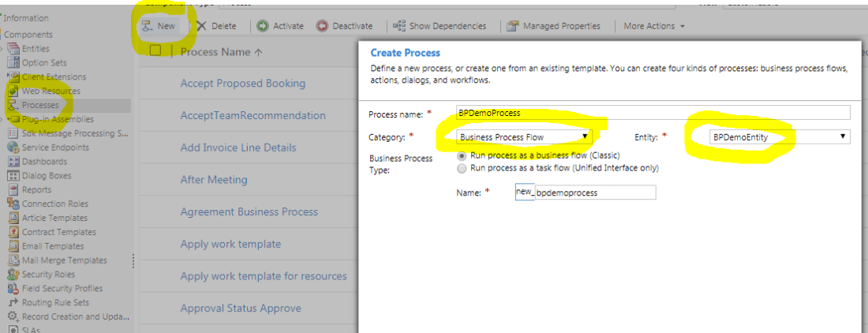Open the Category dropdown
Viewport: 868px width, 333px height.
click(524, 136)
